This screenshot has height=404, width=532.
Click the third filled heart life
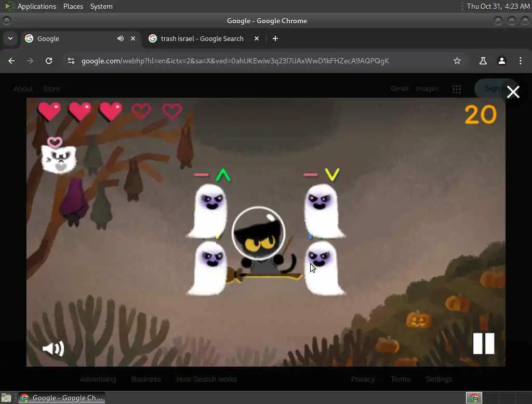pyautogui.click(x=111, y=111)
